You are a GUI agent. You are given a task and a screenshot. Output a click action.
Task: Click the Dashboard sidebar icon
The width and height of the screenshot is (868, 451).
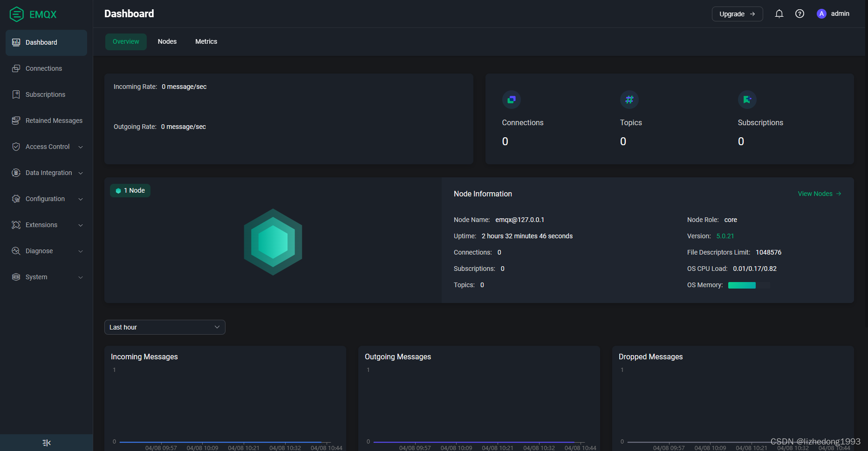click(16, 42)
